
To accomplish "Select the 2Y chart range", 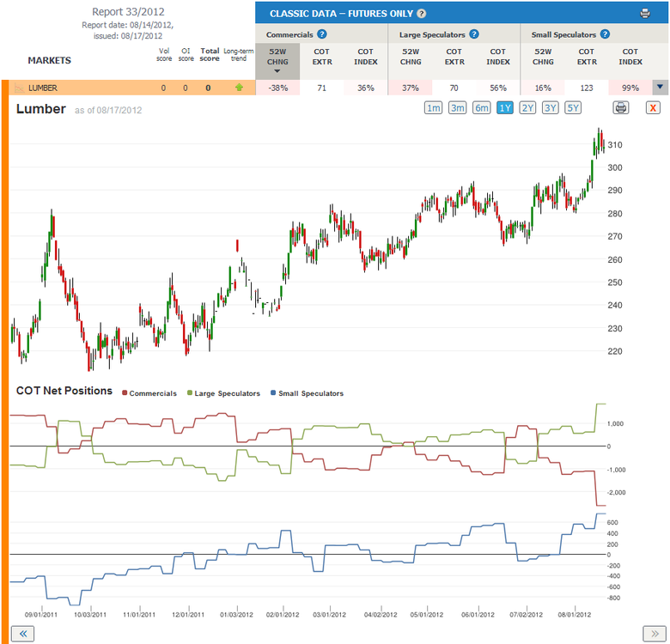I will (x=527, y=107).
